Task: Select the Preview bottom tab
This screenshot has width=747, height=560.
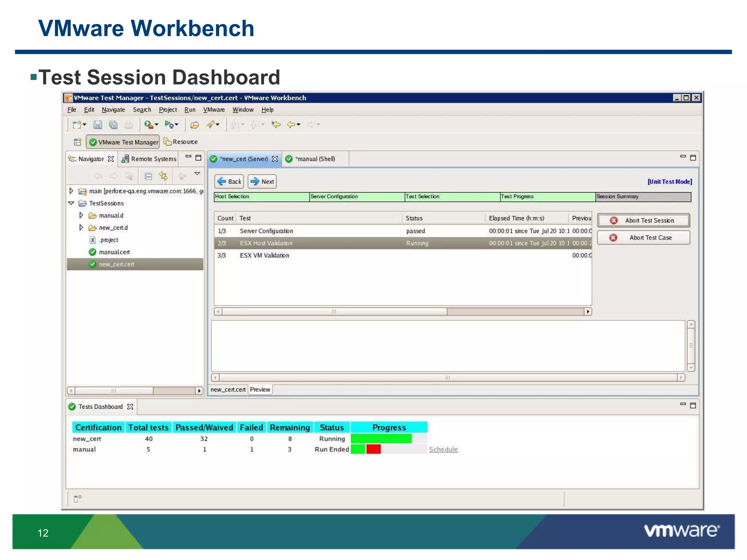Action: tap(260, 389)
